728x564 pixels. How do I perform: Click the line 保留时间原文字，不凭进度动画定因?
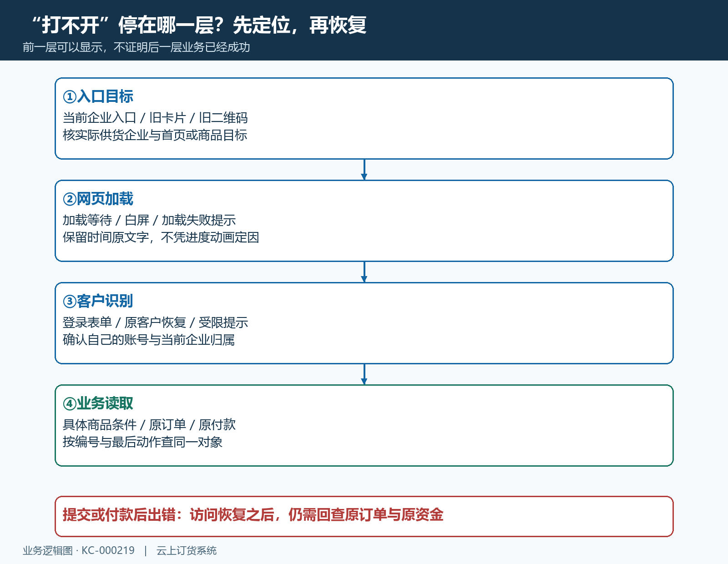tap(161, 237)
